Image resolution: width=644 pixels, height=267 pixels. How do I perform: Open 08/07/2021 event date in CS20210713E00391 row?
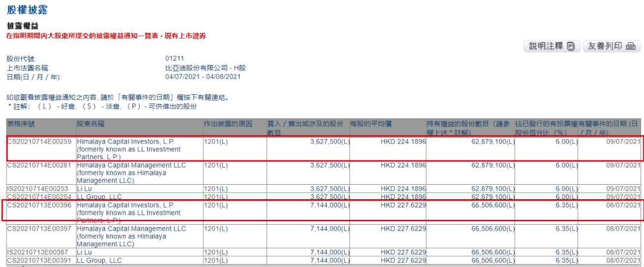click(624, 260)
